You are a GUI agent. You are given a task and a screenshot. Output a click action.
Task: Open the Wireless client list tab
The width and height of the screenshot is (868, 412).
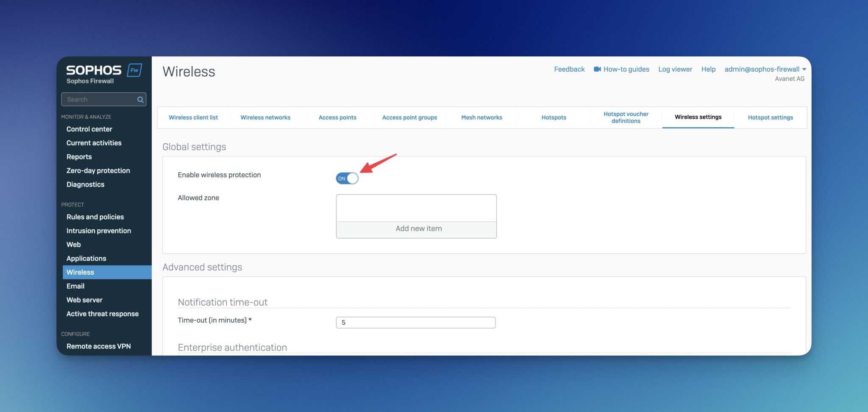click(193, 117)
